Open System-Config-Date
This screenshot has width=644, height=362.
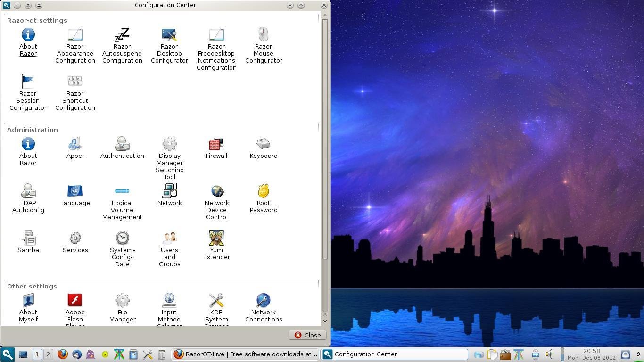coord(122,249)
